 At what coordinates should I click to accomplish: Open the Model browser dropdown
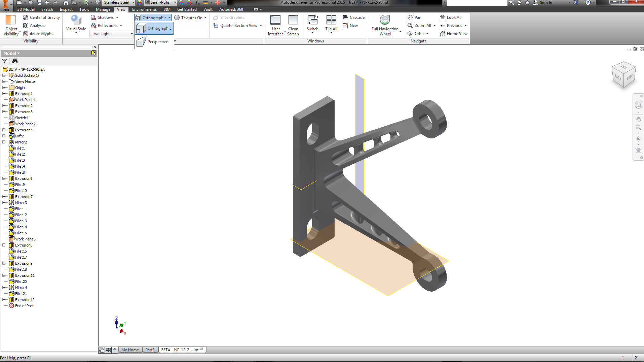[x=11, y=53]
